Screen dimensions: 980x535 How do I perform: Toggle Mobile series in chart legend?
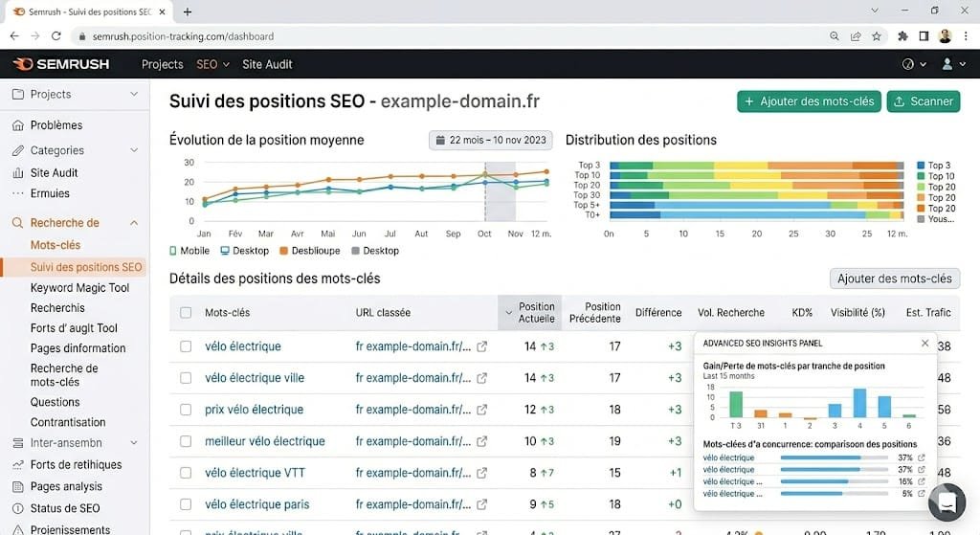189,251
